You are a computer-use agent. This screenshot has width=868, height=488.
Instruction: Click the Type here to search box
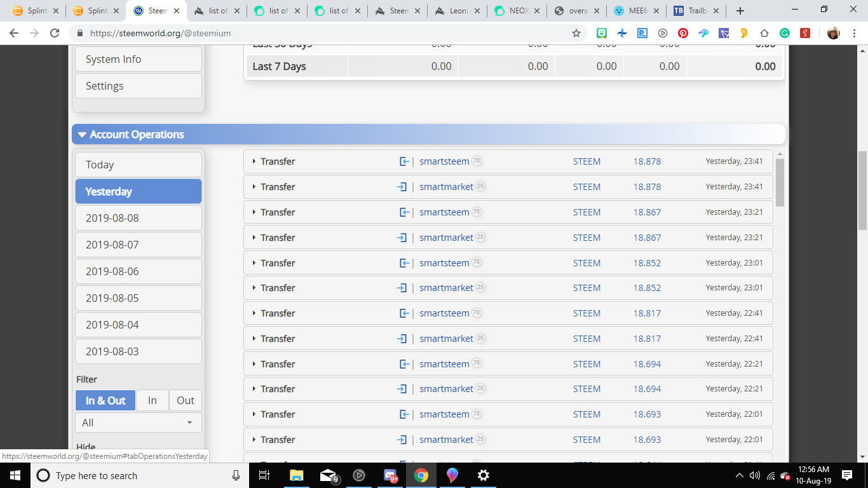[140, 475]
